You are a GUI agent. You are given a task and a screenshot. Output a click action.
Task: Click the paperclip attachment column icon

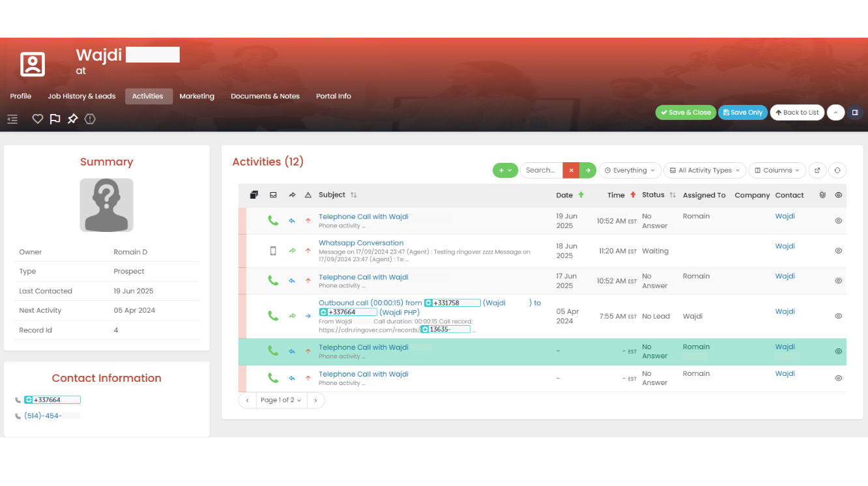(822, 195)
